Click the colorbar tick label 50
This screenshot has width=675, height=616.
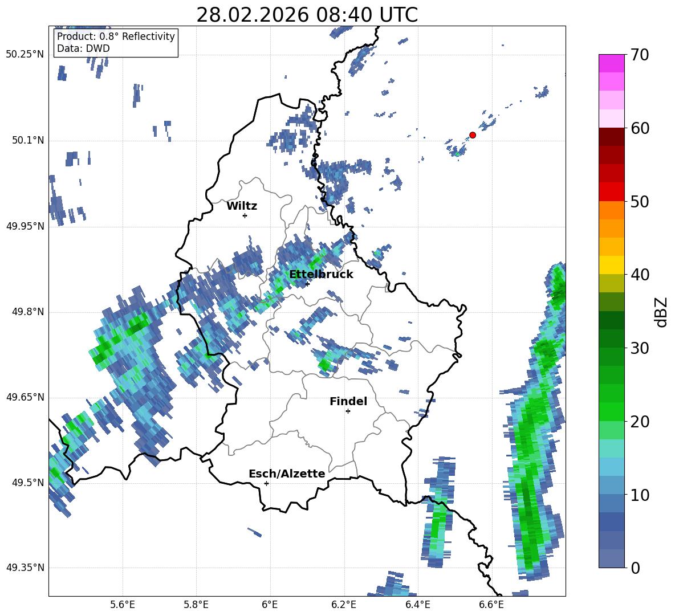click(640, 202)
